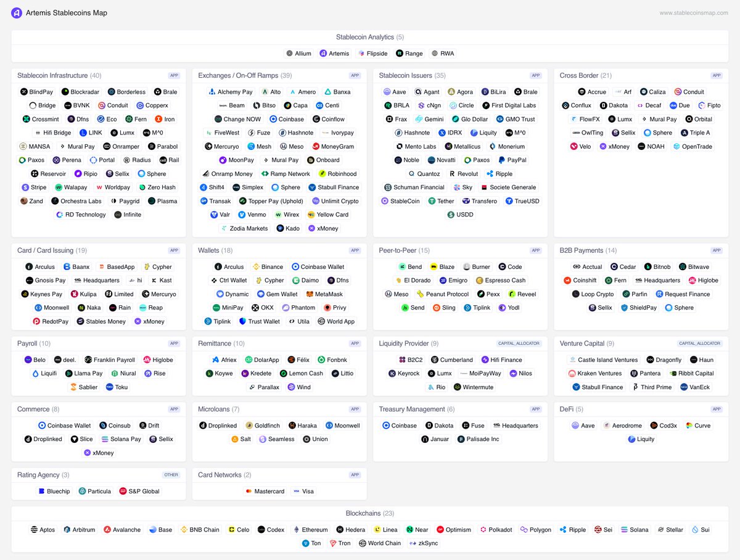Click the APP badge in Card Networks
Viewport: 740px width, 560px height.
coord(355,475)
